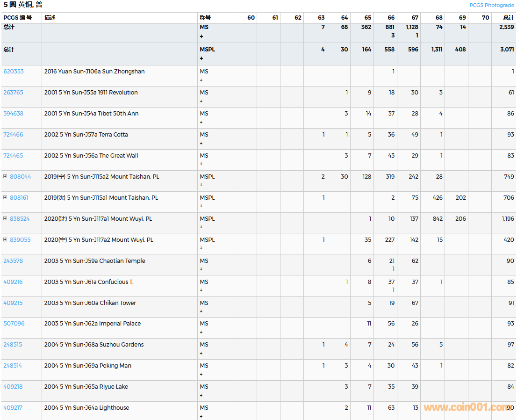
Task: Click the plus sign in Chikan Tower row
Action: pyautogui.click(x=201, y=311)
